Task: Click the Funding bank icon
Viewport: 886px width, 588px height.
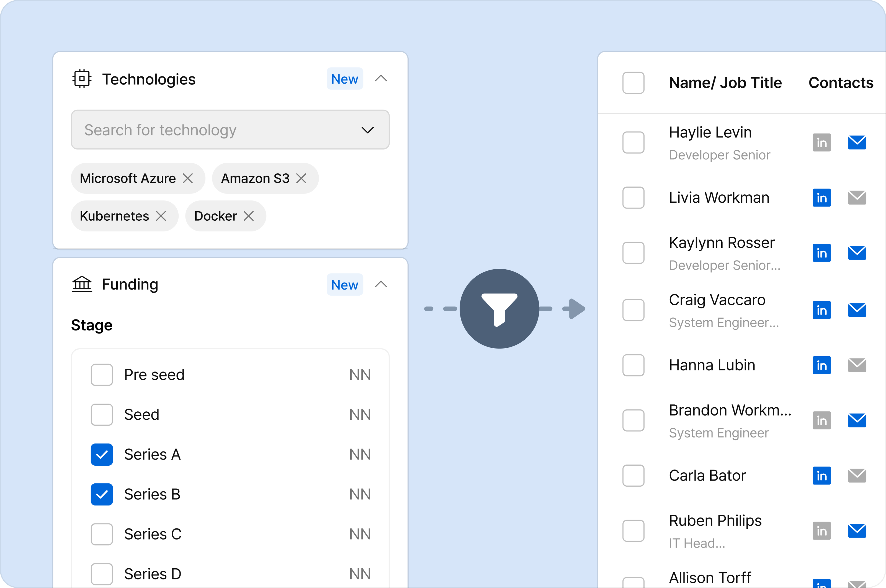Action: pos(82,284)
